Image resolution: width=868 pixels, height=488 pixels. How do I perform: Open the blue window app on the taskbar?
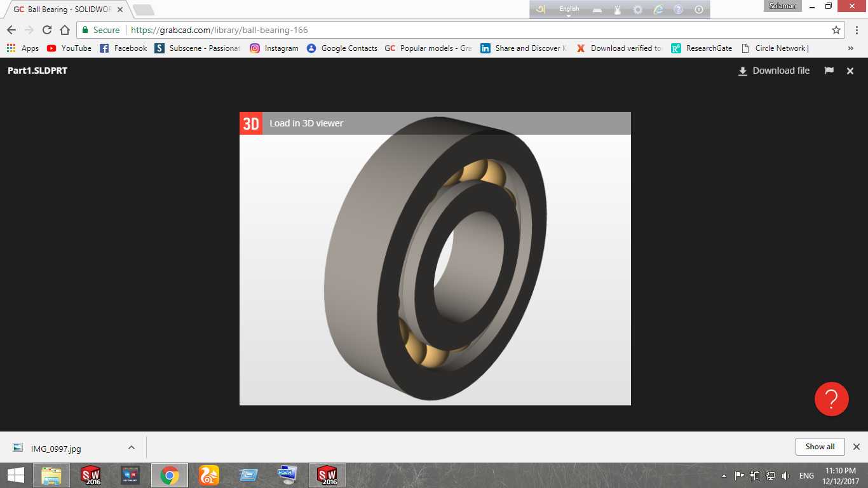(x=248, y=475)
